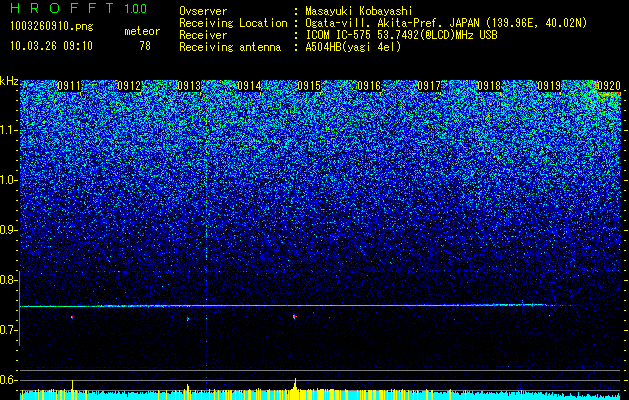Click the Receiving antenna label
Viewport: 629px width, 400px height.
(x=230, y=47)
